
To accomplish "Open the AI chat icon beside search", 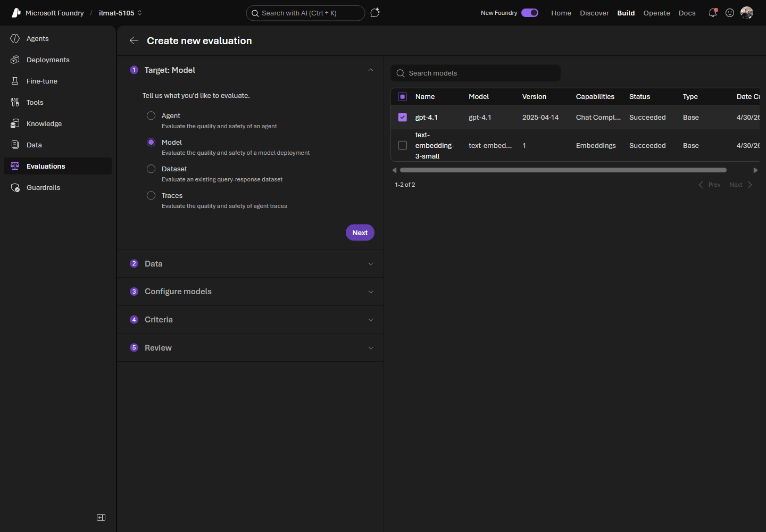I will 375,13.
